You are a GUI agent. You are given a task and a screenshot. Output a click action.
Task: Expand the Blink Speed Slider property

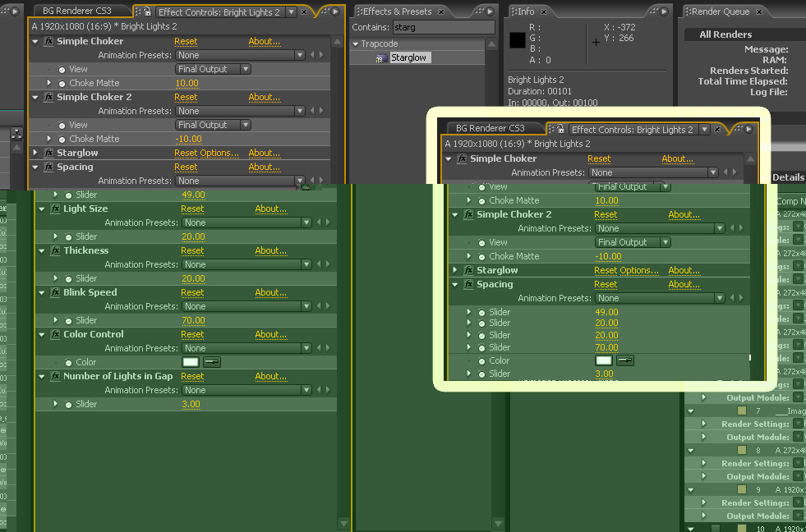(56, 320)
